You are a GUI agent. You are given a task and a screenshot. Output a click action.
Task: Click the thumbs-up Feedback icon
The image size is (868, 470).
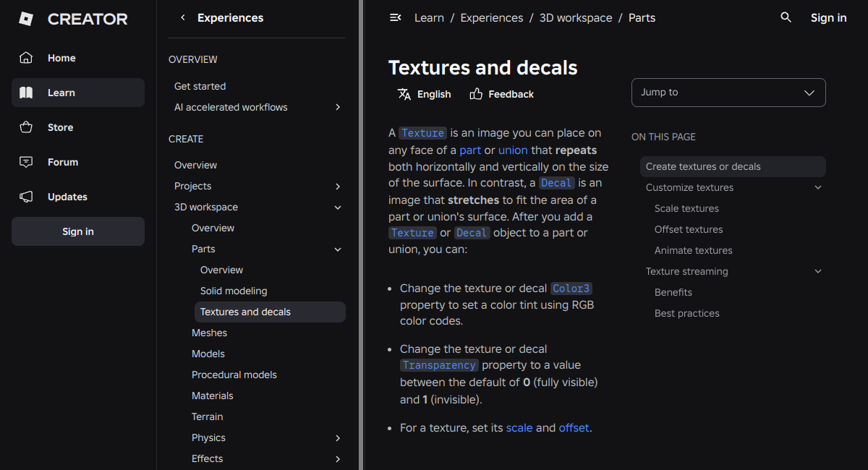pos(476,94)
